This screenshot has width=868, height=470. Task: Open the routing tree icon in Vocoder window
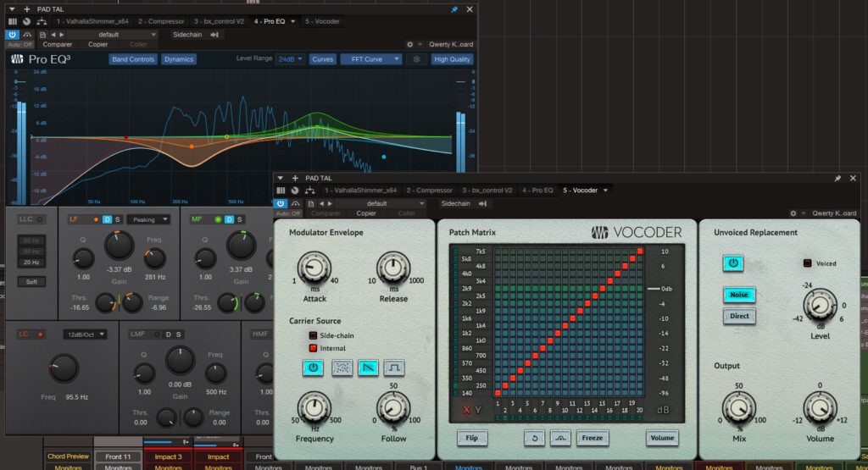click(310, 191)
